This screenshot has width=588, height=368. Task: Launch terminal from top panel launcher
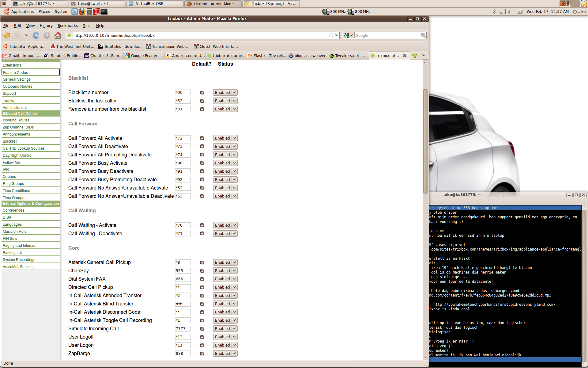tap(104, 12)
